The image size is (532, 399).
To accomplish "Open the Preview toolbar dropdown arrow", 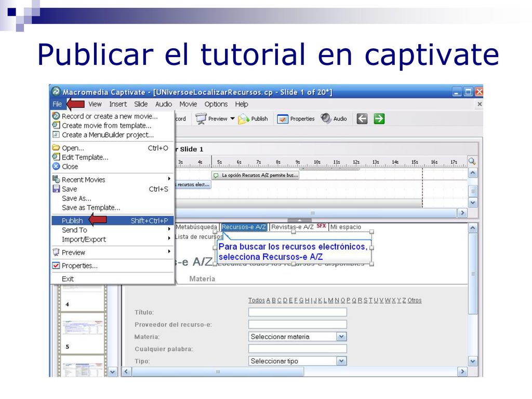I will tap(232, 119).
